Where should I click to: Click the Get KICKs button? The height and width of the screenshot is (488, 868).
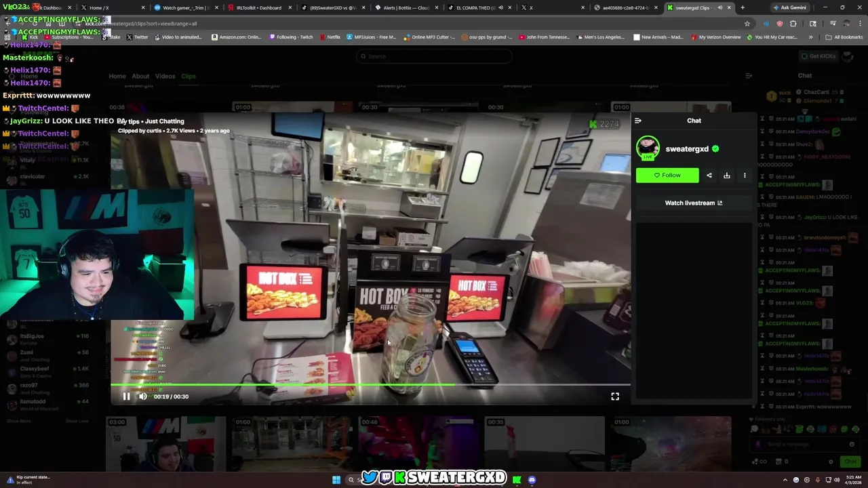tap(818, 56)
